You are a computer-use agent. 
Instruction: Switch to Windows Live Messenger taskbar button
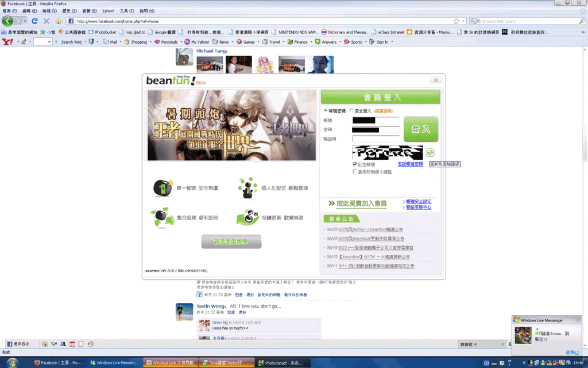(114, 363)
